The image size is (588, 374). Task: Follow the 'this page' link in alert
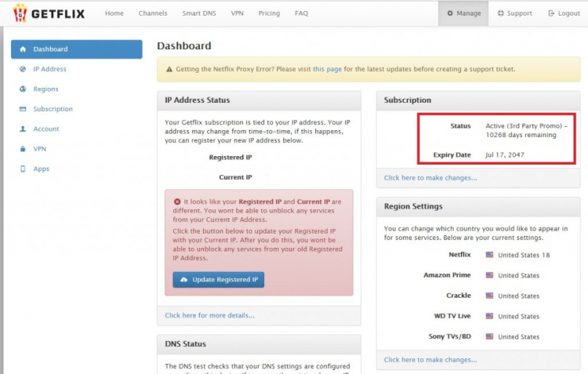pyautogui.click(x=327, y=69)
